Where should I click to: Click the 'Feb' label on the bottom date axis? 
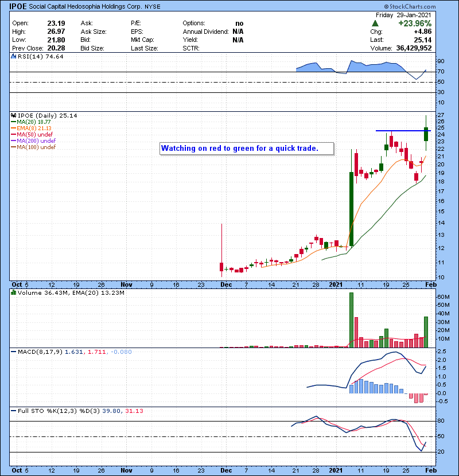click(x=431, y=470)
